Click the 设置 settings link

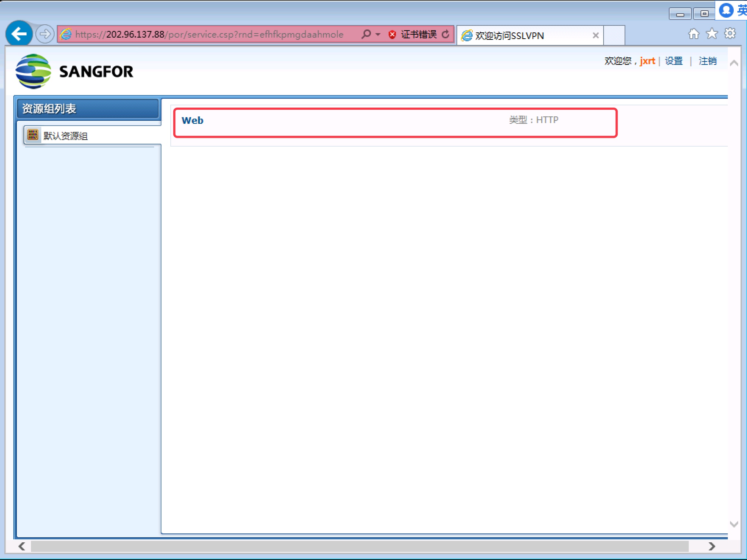(x=674, y=61)
